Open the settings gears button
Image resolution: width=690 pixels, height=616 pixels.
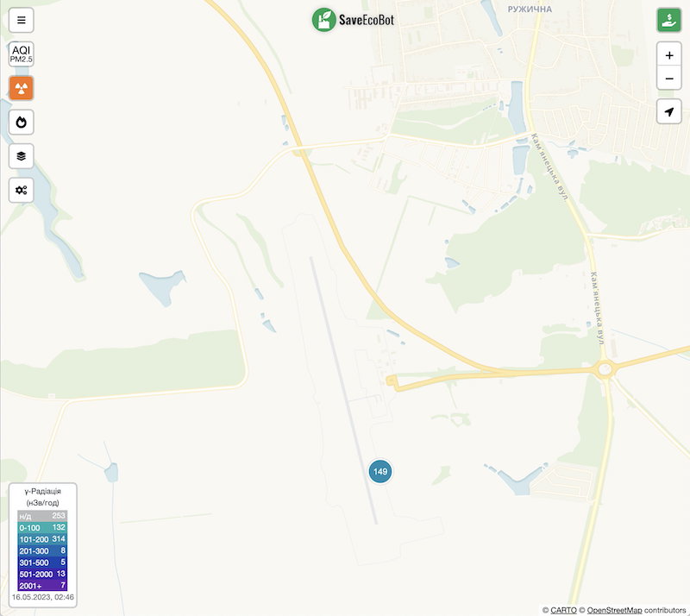click(21, 190)
